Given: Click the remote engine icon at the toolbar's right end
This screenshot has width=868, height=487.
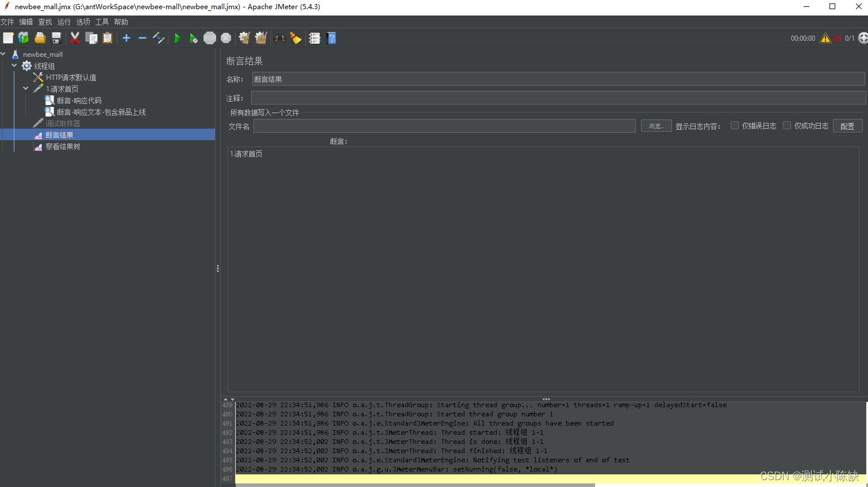Looking at the screenshot, I should 863,38.
